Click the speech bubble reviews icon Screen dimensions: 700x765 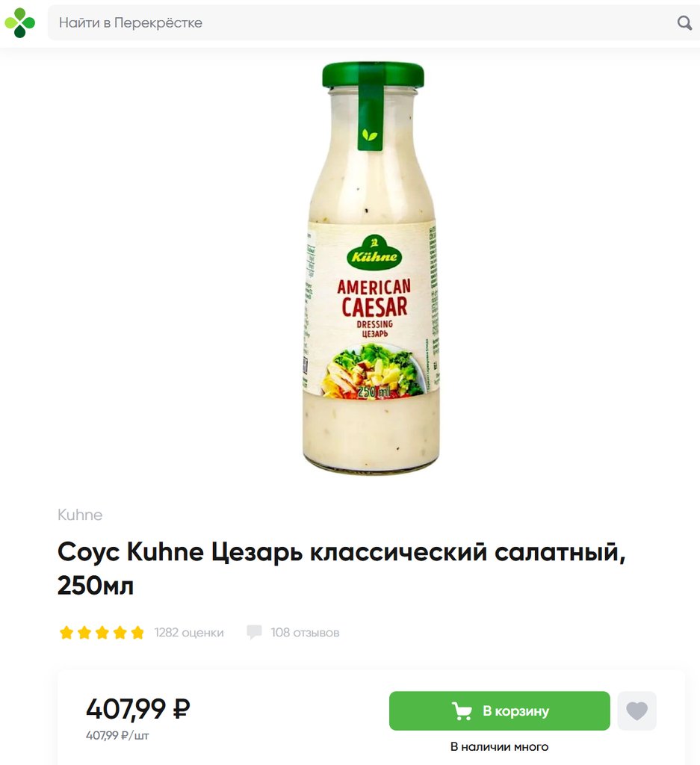click(x=254, y=632)
